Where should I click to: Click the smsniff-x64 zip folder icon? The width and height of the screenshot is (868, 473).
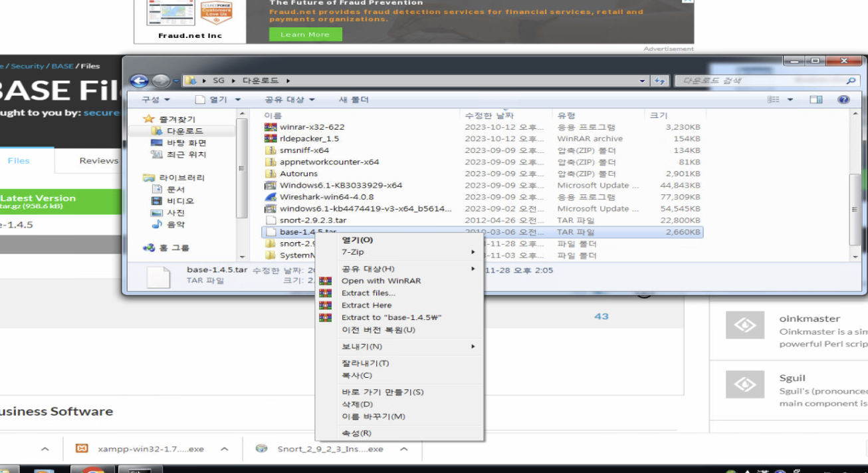coord(270,150)
